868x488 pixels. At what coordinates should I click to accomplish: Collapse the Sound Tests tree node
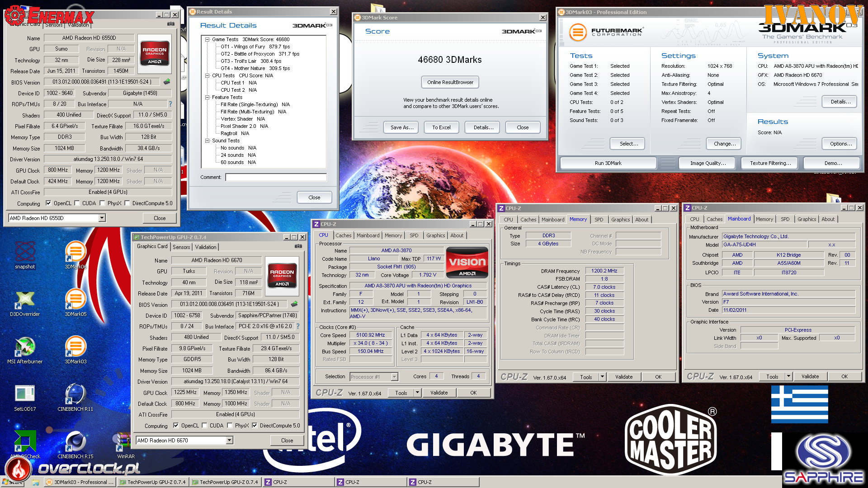pos(208,141)
